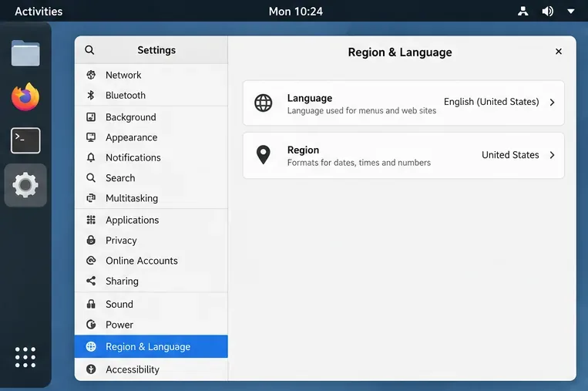Click the Power icon in sidebar
The height and width of the screenshot is (391, 588).
point(91,324)
